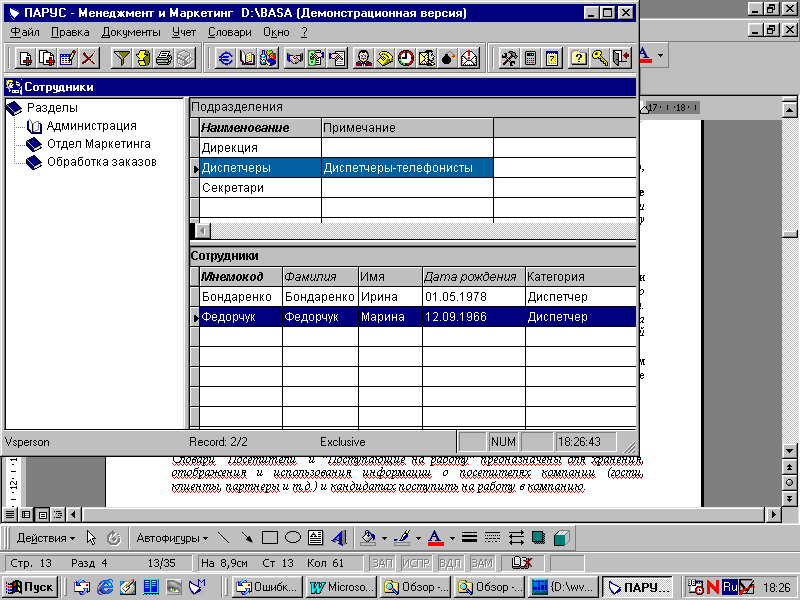The height and width of the screenshot is (600, 800).
Task: Click the WordArt icon in drawing toolbar
Action: coord(339,538)
